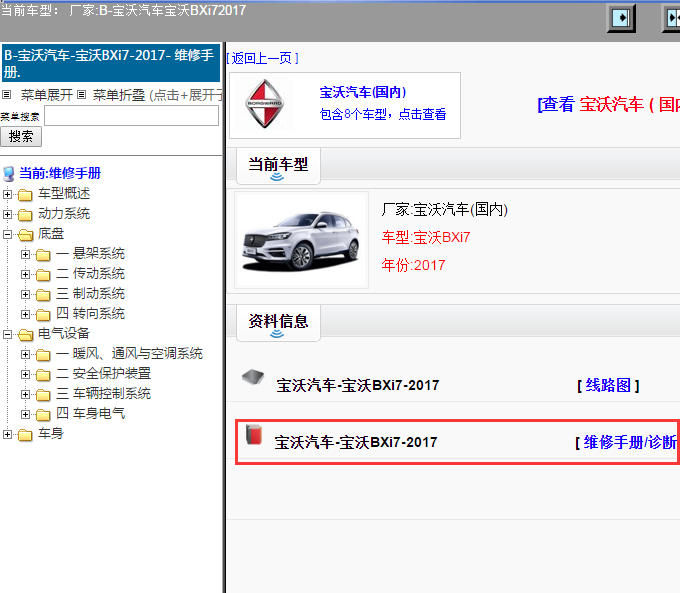Image resolution: width=680 pixels, height=593 pixels.
Task: Go back via 返回上一页 link
Action: click(x=262, y=58)
